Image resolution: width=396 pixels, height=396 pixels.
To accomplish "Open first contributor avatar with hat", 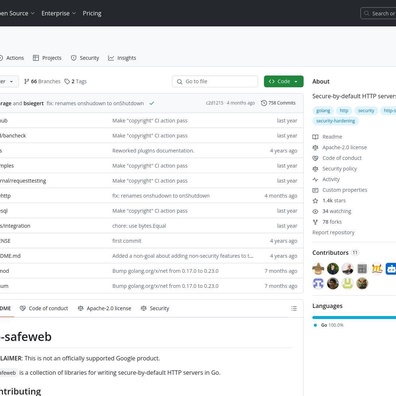I will (x=318, y=269).
